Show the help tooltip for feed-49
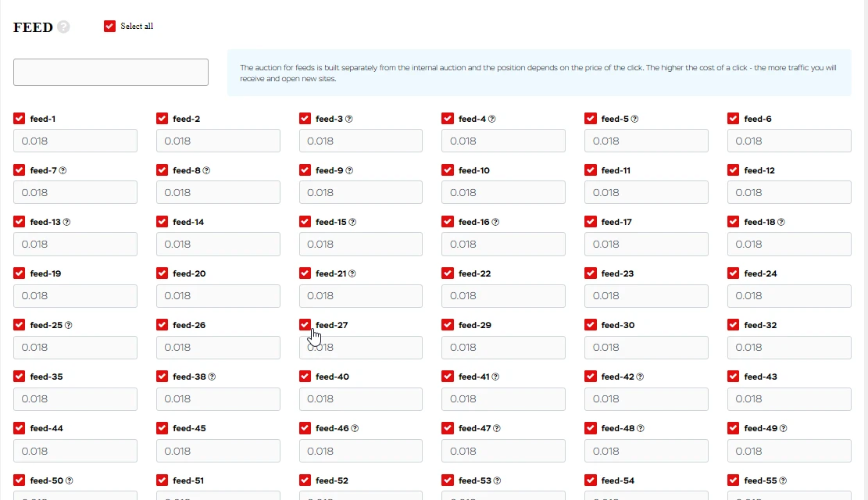 (x=783, y=427)
